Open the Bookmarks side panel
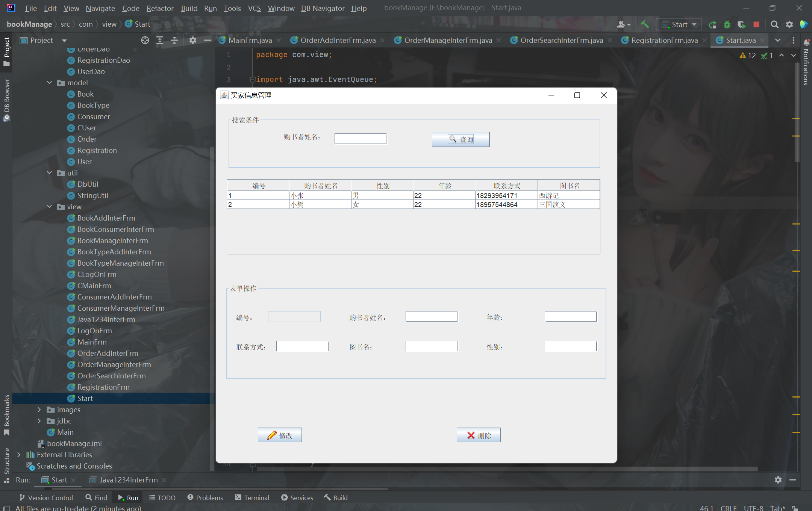 pyautogui.click(x=6, y=414)
